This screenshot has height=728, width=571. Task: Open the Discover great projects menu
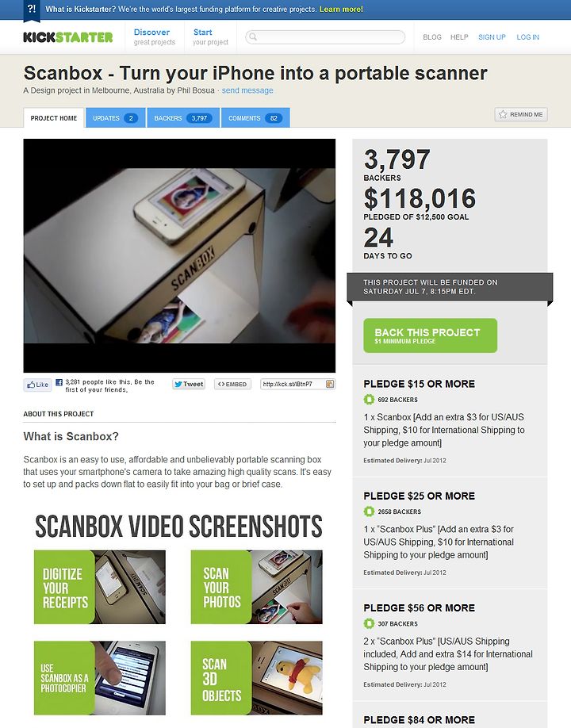(154, 37)
